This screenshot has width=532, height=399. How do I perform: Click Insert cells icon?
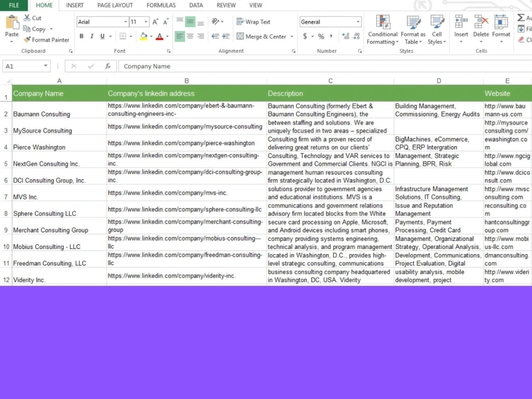tap(461, 22)
